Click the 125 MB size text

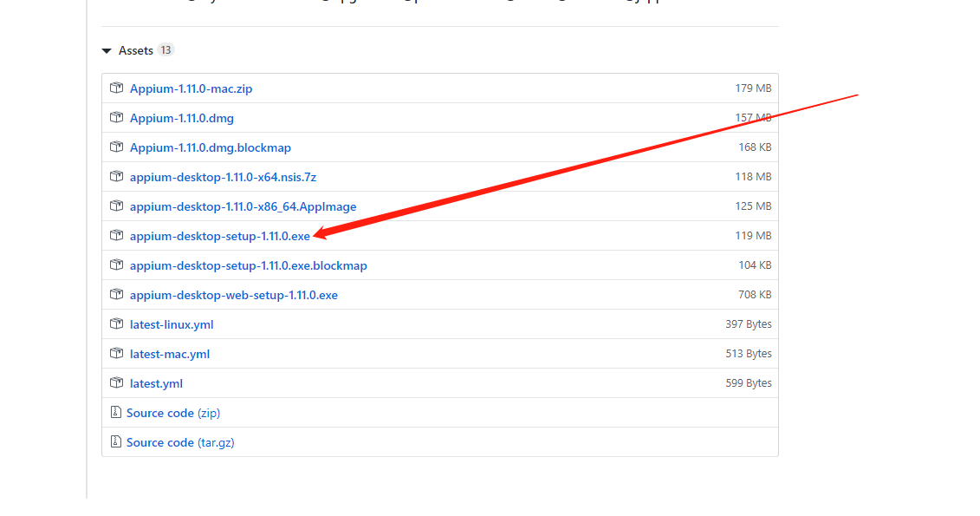click(x=753, y=206)
